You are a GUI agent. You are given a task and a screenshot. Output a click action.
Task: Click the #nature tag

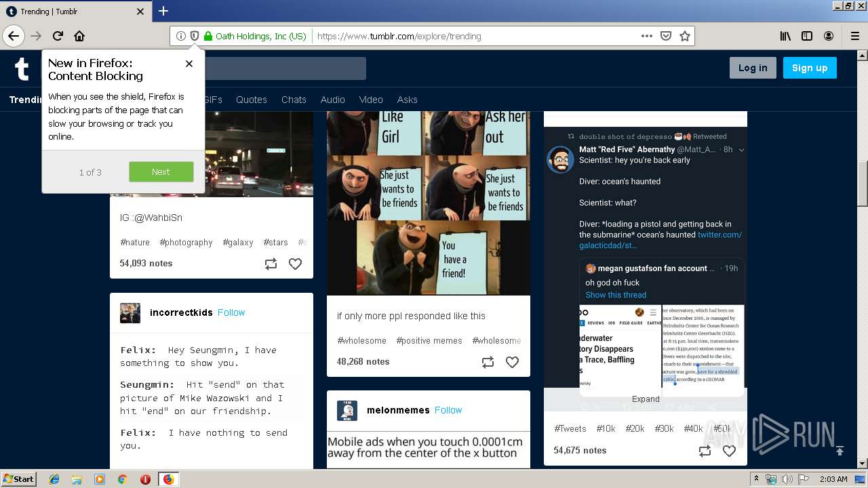[x=135, y=242]
